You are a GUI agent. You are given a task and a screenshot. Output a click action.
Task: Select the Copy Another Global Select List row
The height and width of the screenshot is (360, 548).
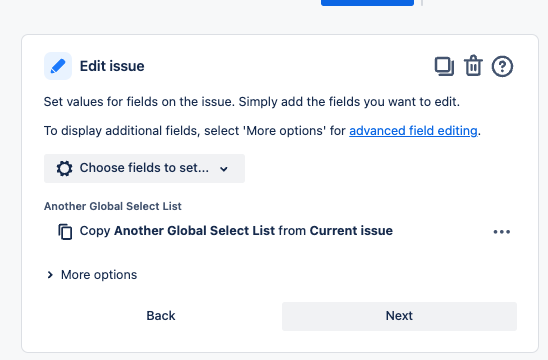[x=279, y=231]
